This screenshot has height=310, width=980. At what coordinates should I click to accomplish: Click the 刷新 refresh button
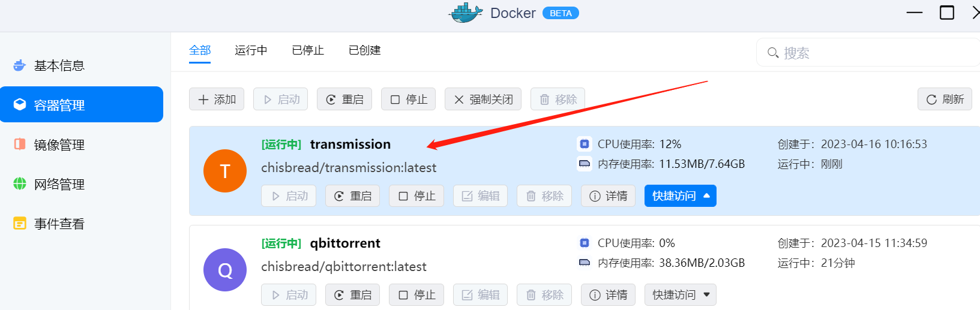coord(945,99)
